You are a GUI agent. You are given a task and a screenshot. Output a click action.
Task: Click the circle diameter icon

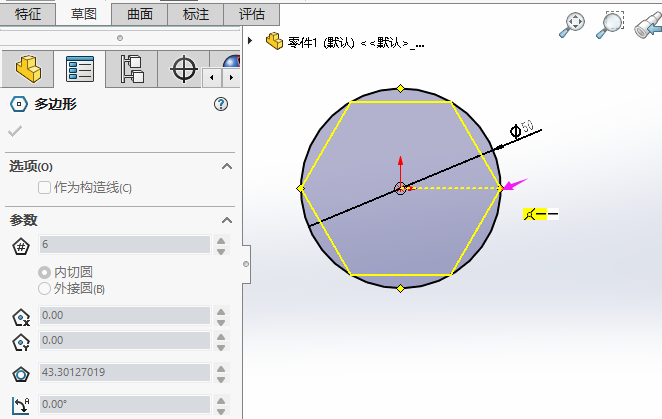(21, 374)
